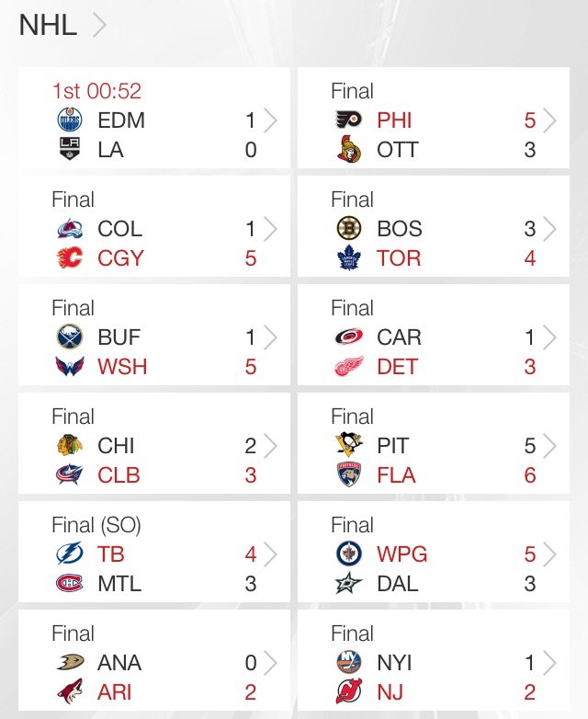Tap the live 1st 00:52 game clock
Screen dimensions: 588x719
pos(96,91)
